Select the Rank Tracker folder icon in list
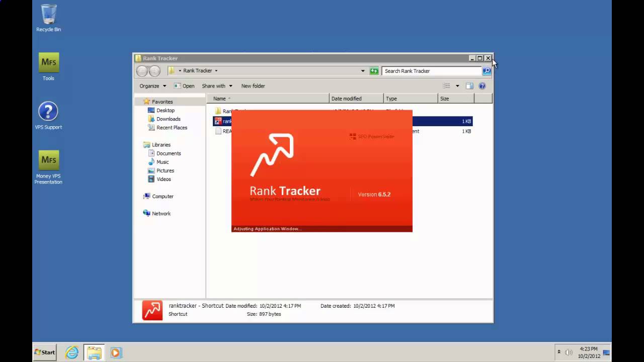Image resolution: width=644 pixels, height=362 pixels. pyautogui.click(x=218, y=111)
